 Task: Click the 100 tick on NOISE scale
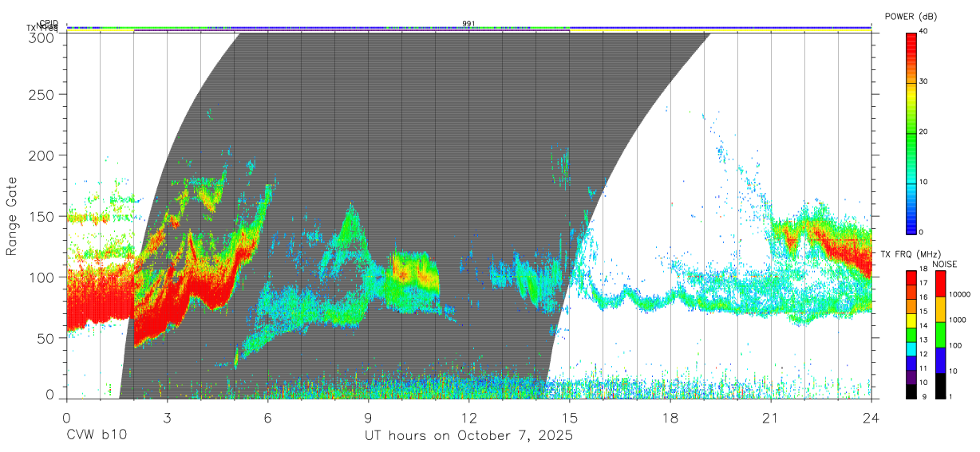[x=955, y=345]
